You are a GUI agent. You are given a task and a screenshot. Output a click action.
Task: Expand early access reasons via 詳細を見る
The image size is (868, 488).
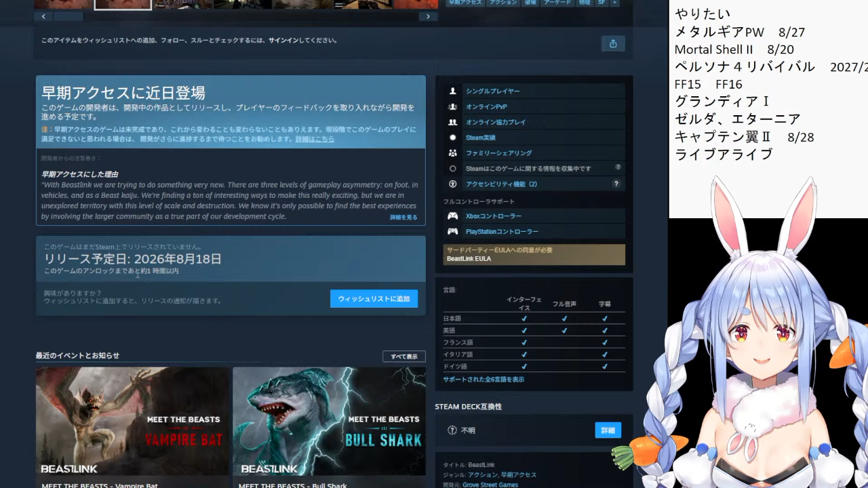click(403, 218)
